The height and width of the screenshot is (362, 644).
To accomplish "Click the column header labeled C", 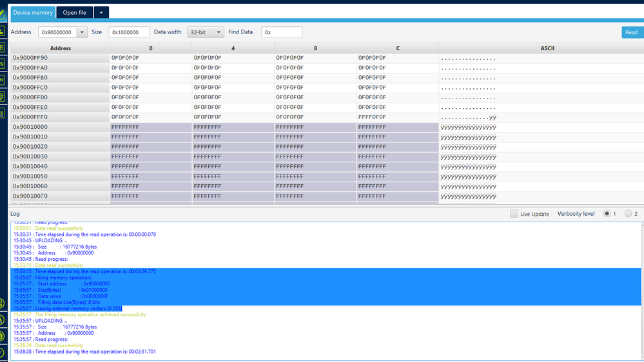I will 398,48.
